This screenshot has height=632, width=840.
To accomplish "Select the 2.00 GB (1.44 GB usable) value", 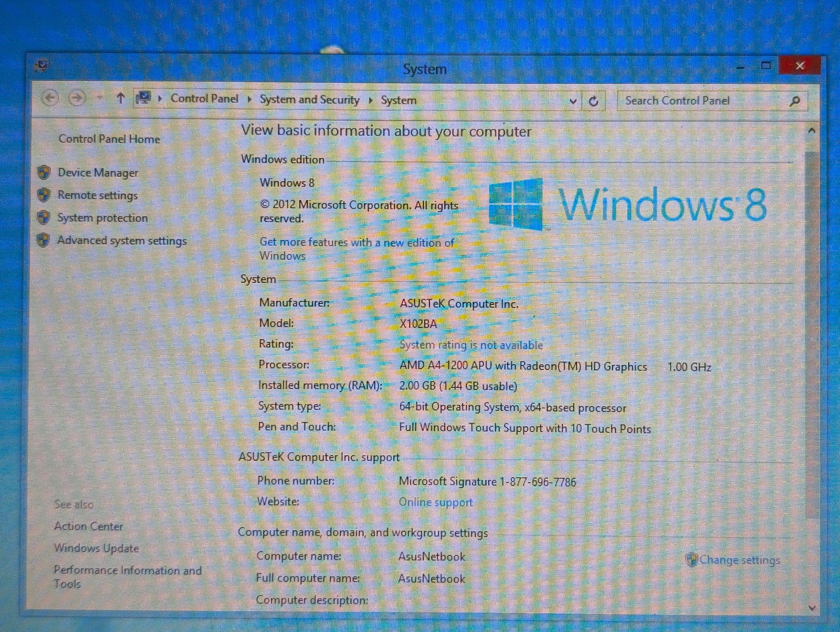I will click(458, 386).
